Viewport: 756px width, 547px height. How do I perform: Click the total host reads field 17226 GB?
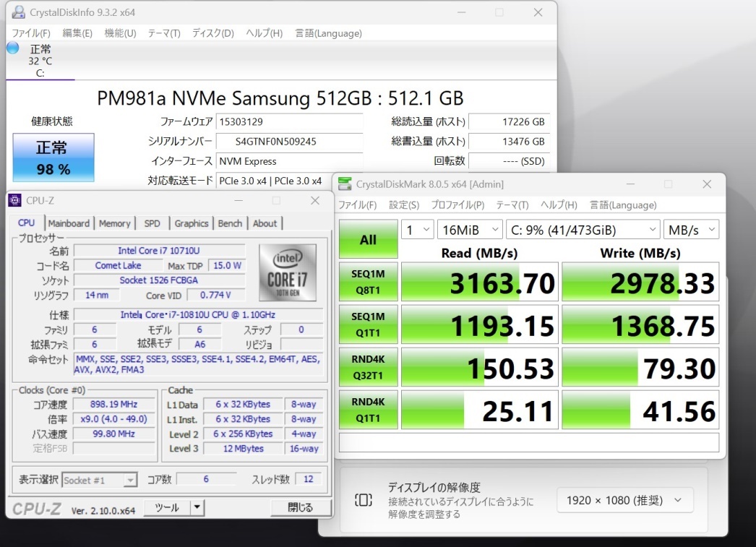point(509,121)
